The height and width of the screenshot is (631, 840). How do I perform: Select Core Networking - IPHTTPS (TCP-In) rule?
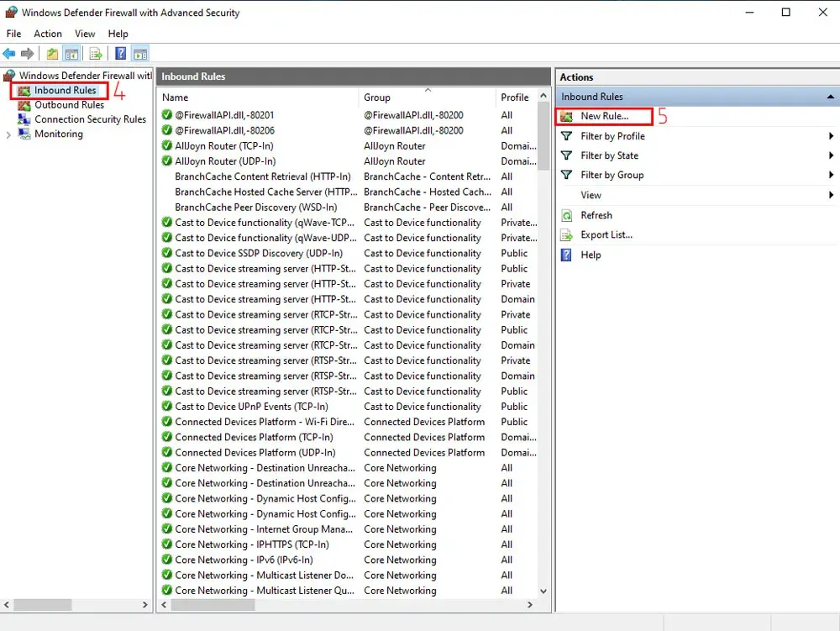(x=252, y=544)
